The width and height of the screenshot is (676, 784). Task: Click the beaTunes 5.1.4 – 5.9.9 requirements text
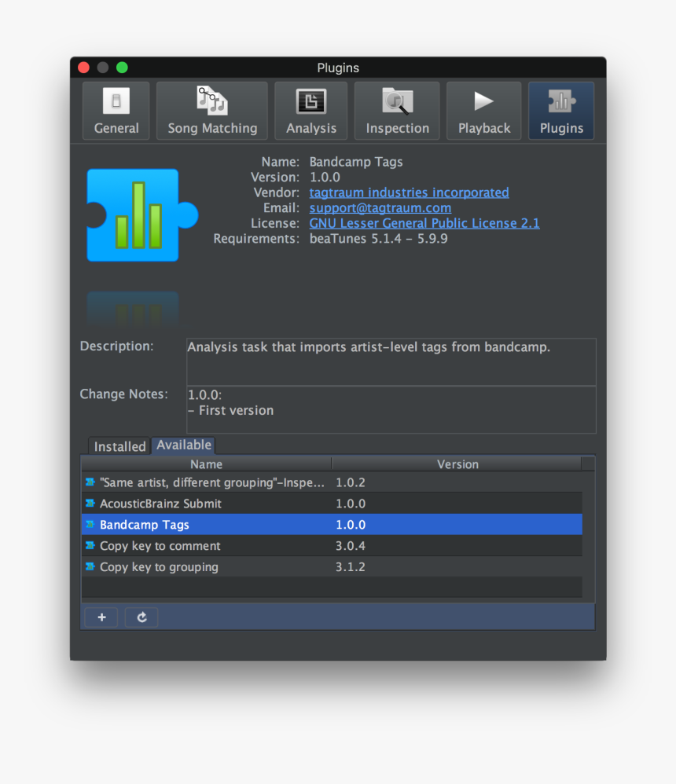(x=378, y=239)
